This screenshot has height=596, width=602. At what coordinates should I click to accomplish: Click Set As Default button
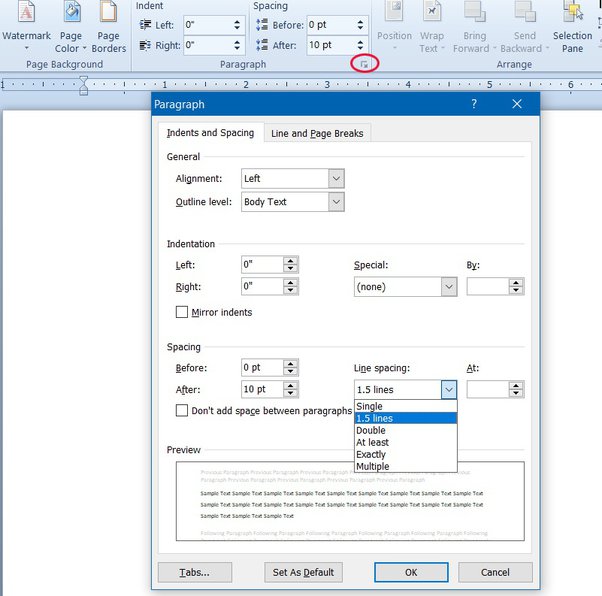303,572
